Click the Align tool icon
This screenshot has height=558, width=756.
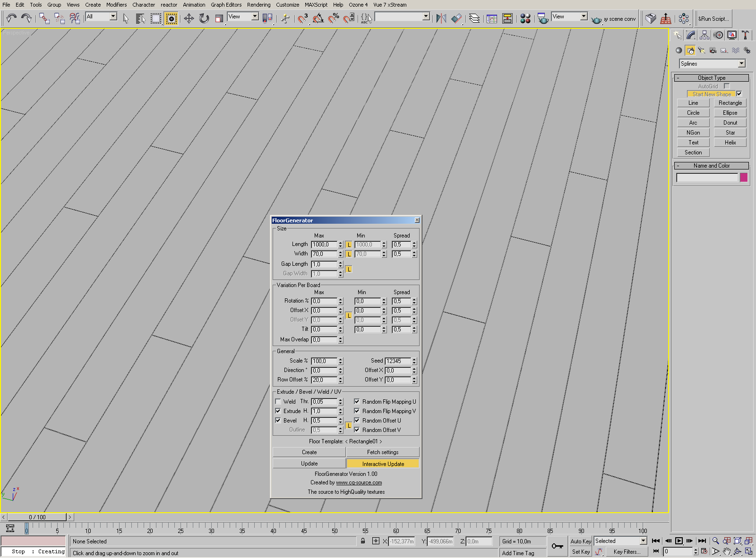coord(456,18)
